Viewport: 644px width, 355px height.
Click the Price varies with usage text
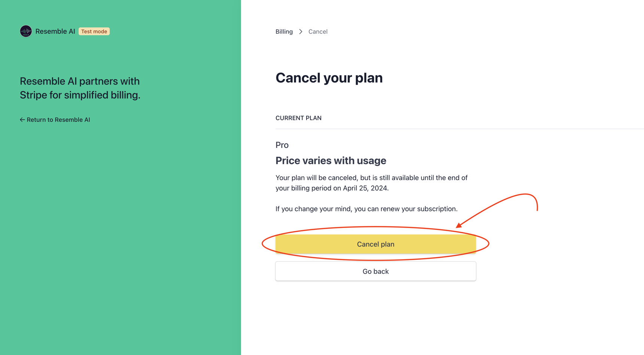point(331,160)
